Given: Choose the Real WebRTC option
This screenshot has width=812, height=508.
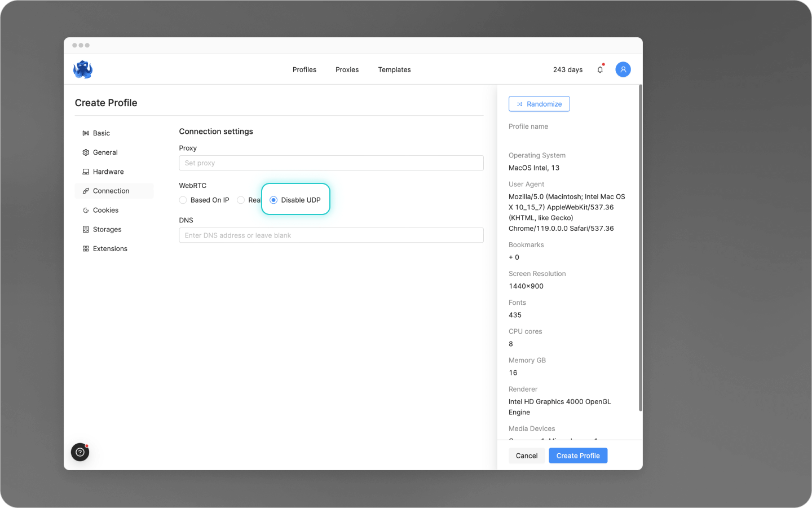Looking at the screenshot, I should pos(241,200).
